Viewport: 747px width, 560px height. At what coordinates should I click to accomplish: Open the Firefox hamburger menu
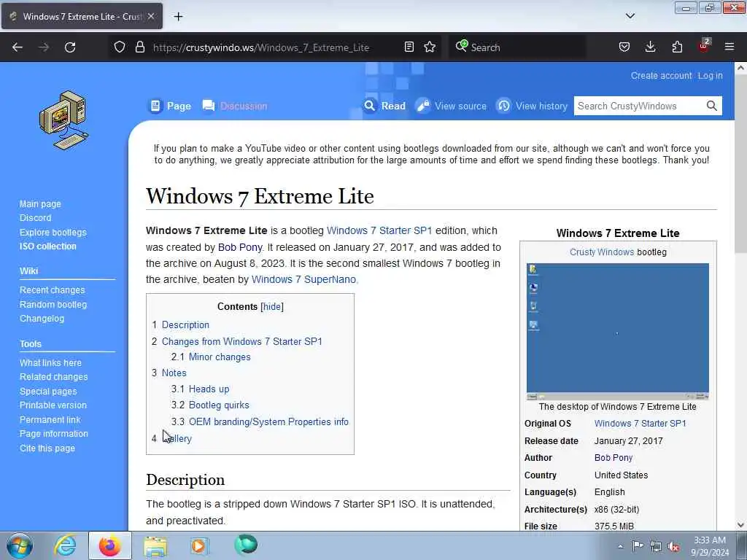729,47
